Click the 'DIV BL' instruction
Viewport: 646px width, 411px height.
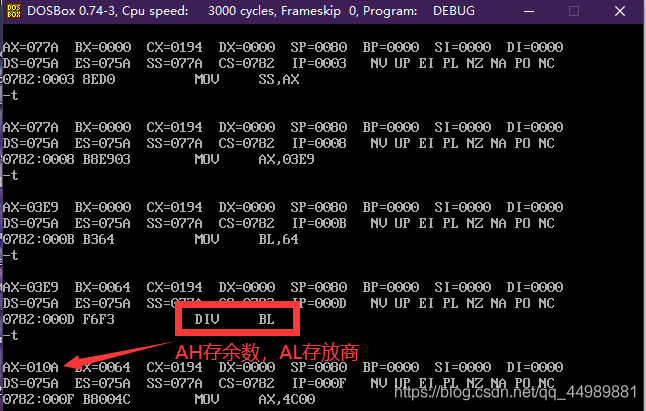point(235,319)
